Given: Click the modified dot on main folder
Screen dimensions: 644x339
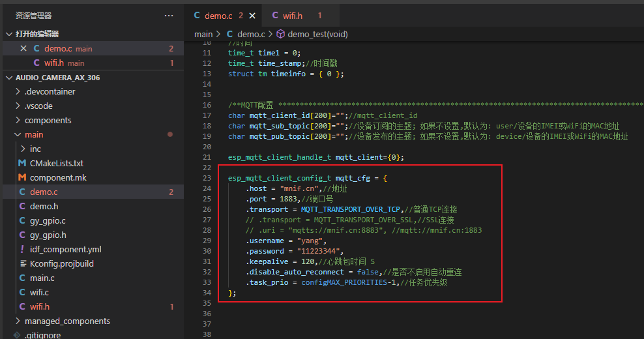Looking at the screenshot, I should click(170, 134).
